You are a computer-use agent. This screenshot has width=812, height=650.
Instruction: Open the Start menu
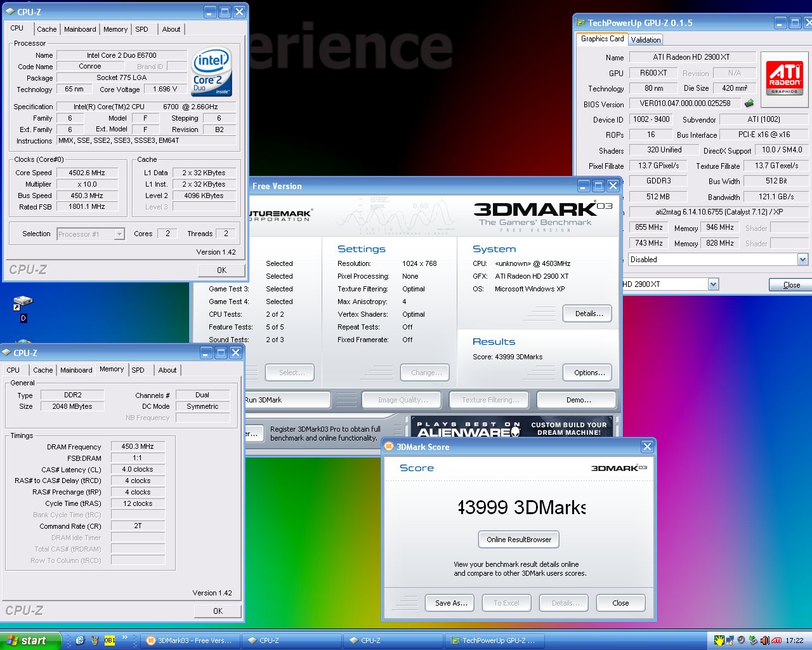point(30,640)
